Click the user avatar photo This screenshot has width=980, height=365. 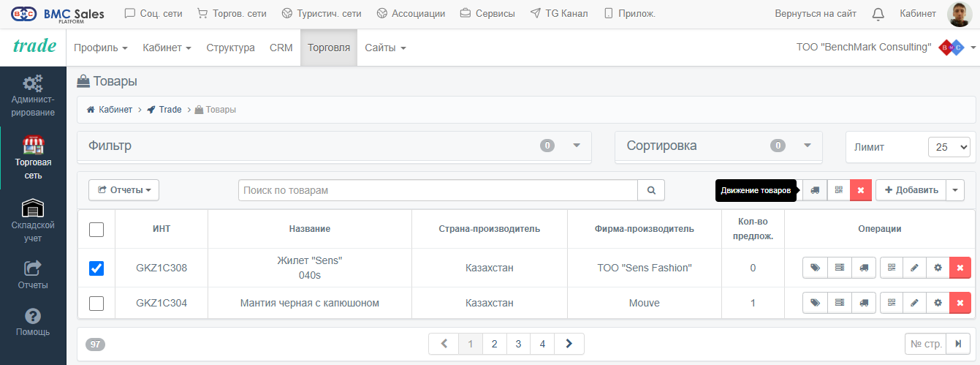959,14
